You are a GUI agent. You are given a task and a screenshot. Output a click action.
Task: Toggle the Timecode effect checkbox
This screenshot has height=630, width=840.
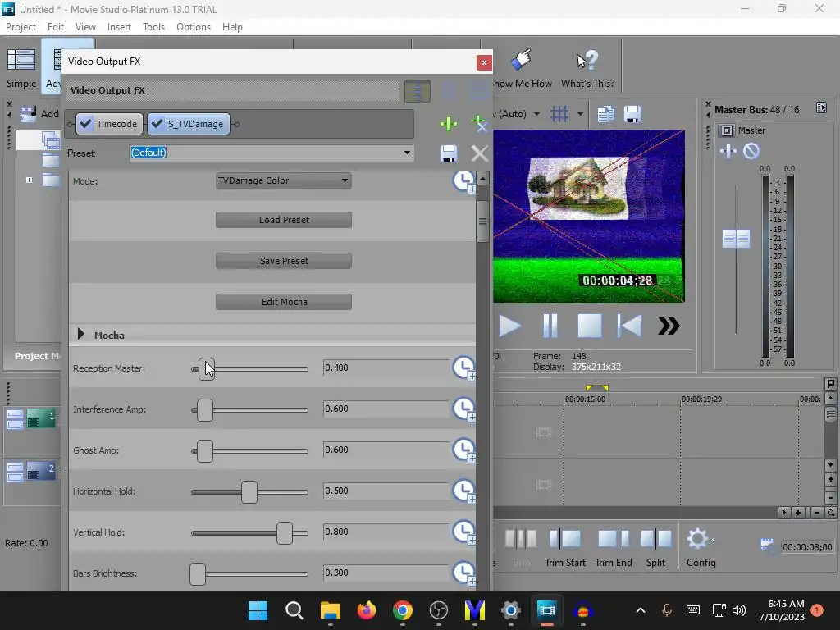(x=85, y=124)
